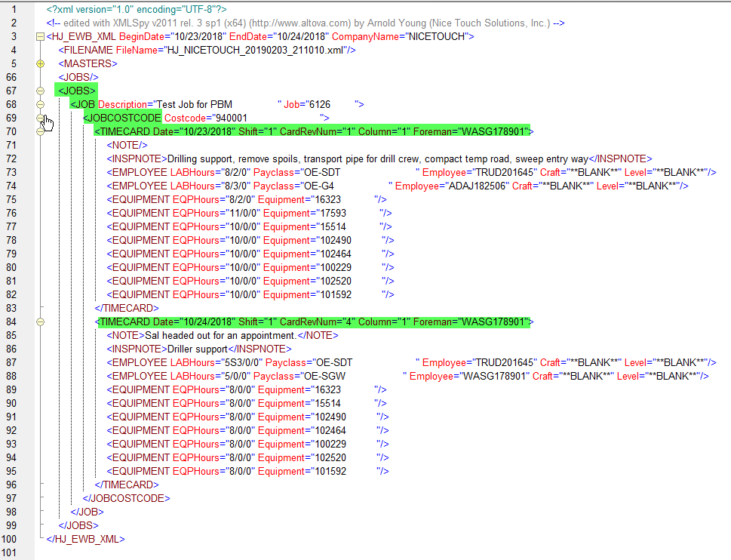Collapse the TIMECARD dated 10/24/2018
Screen dimensions: 731x560
coord(41,322)
